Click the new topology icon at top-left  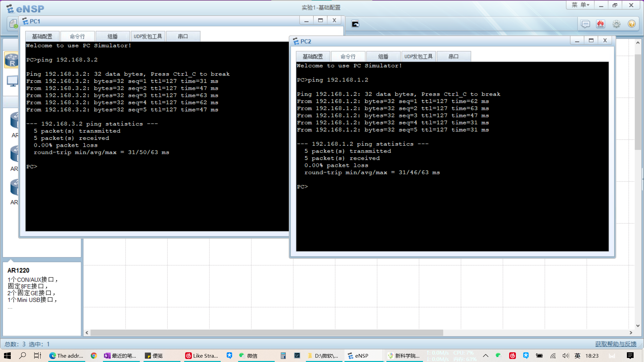[13, 24]
